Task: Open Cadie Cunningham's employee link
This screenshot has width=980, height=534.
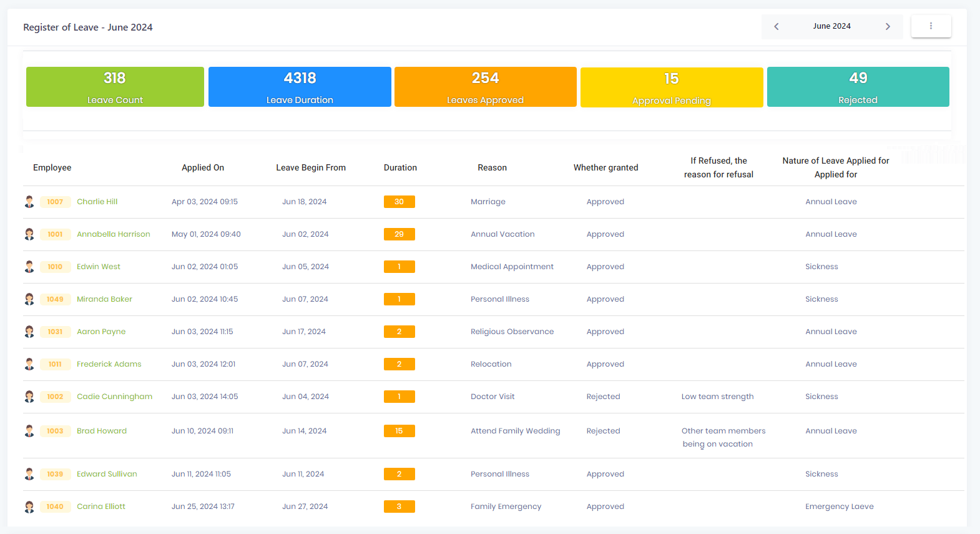Action: coord(114,397)
